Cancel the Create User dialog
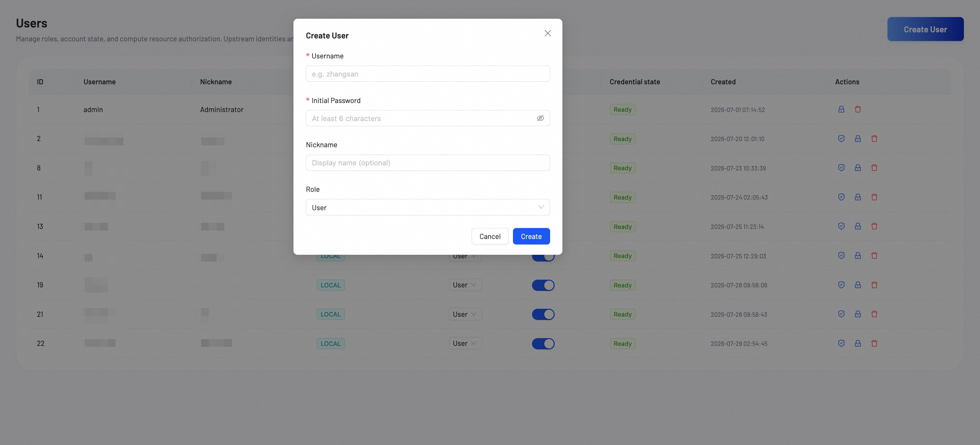This screenshot has height=445, width=980. coord(490,236)
